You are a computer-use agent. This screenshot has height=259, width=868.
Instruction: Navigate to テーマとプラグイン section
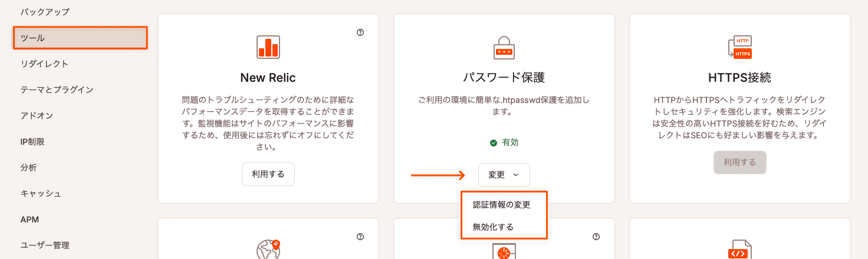[57, 89]
